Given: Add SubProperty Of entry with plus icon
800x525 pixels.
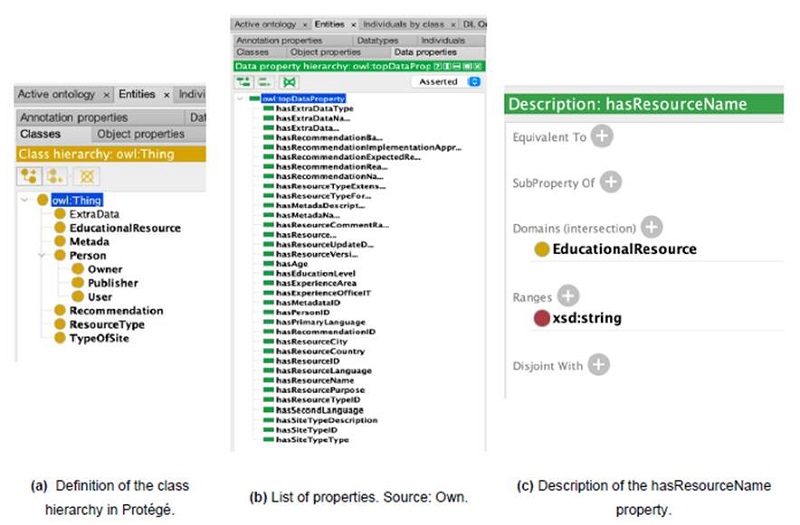Looking at the screenshot, I should [x=611, y=182].
